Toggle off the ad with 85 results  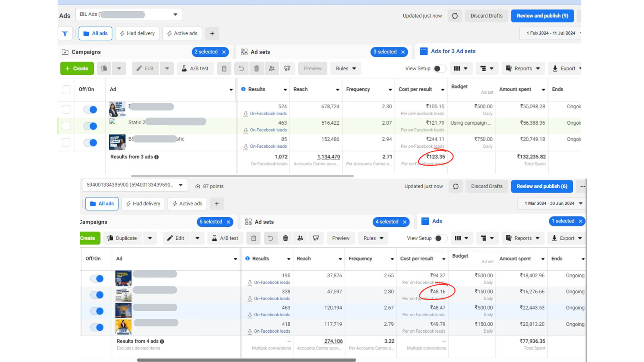click(90, 142)
